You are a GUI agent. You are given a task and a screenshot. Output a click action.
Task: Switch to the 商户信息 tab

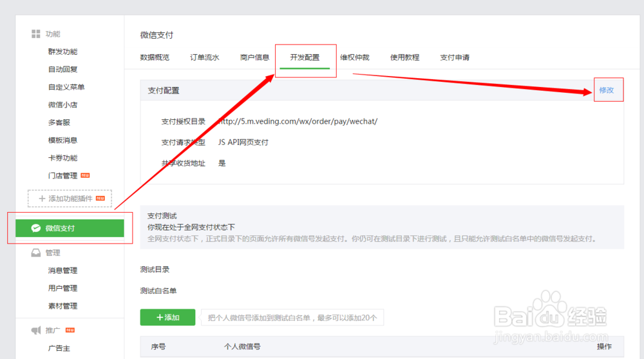point(254,57)
